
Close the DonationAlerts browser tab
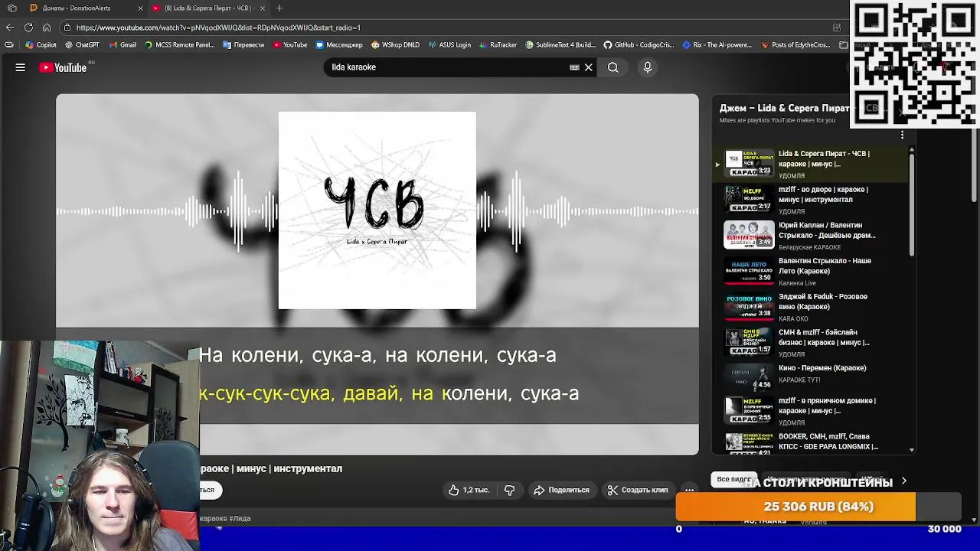pos(140,8)
